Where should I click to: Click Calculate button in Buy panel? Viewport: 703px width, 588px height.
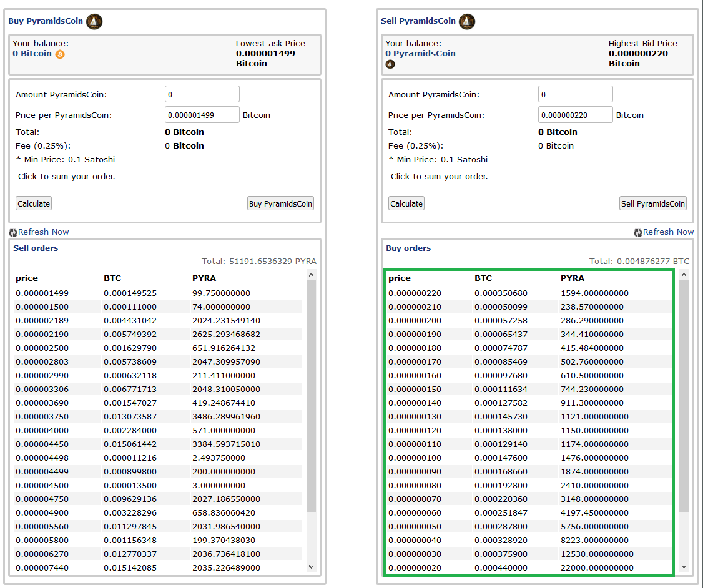(x=34, y=203)
